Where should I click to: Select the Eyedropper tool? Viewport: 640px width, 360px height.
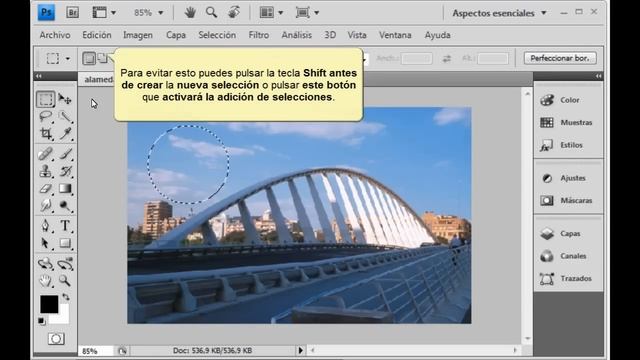coord(65,133)
